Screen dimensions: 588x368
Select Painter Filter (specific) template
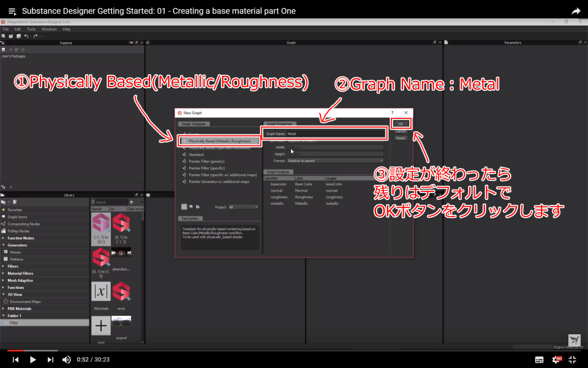pos(206,168)
